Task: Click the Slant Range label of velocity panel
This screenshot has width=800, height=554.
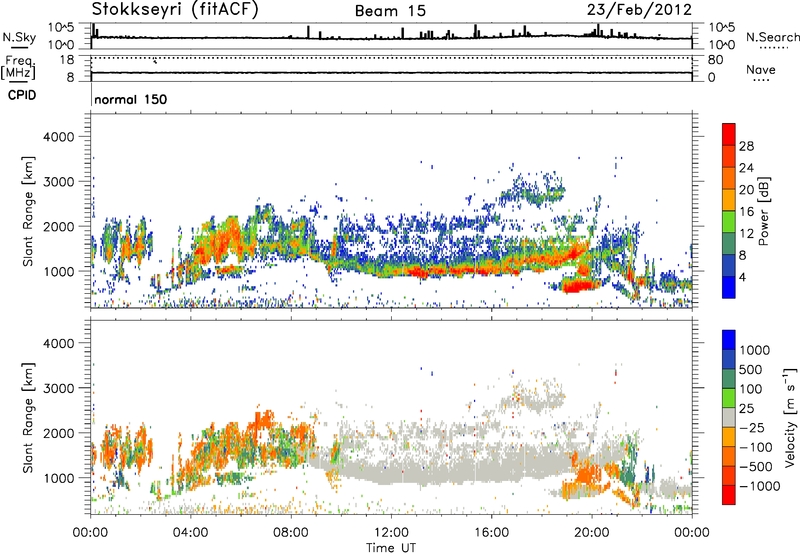Action: pos(28,417)
